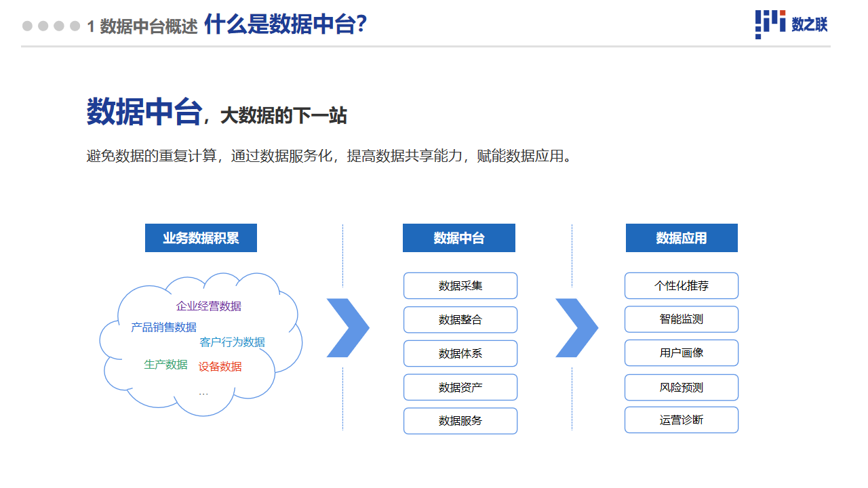Click the chevron arrow before 数据应用 column
The image size is (868, 488).
576,327
